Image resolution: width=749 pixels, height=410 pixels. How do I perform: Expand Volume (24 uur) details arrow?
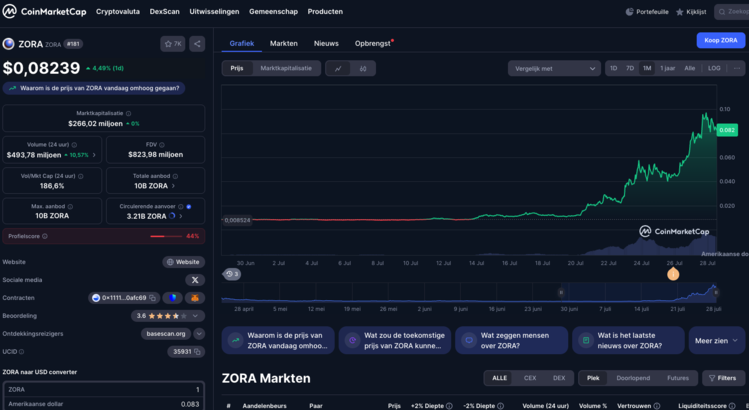click(x=94, y=155)
